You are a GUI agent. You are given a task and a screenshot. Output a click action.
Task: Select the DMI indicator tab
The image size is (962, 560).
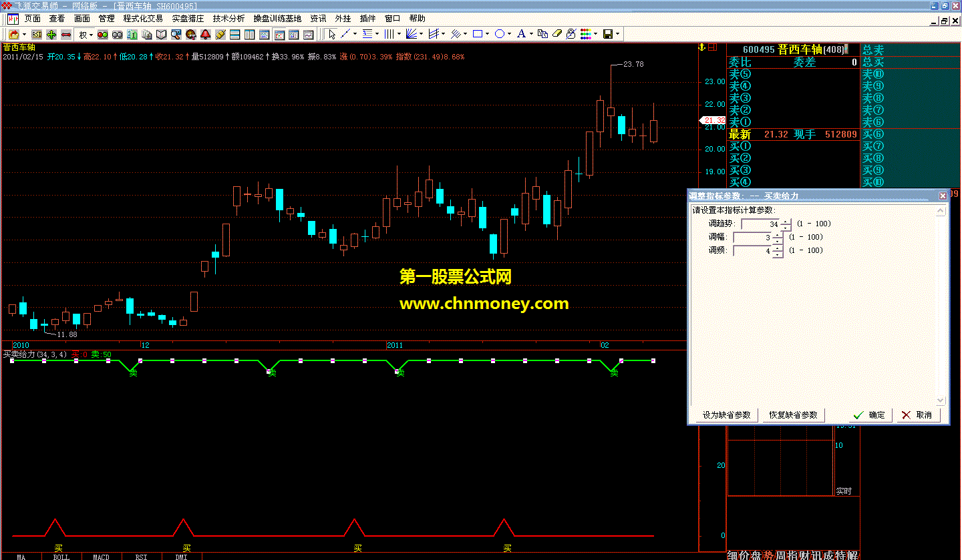181,557
